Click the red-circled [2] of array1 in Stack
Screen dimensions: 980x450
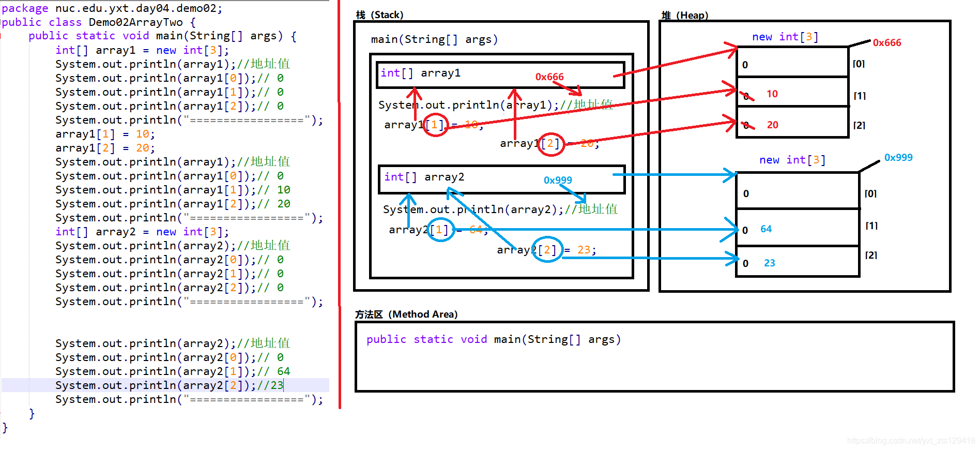pyautogui.click(x=551, y=143)
